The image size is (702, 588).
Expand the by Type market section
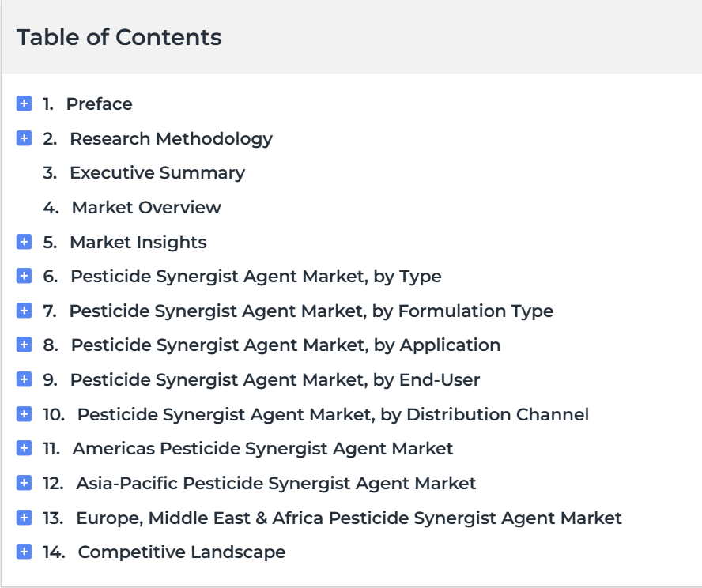tap(25, 276)
